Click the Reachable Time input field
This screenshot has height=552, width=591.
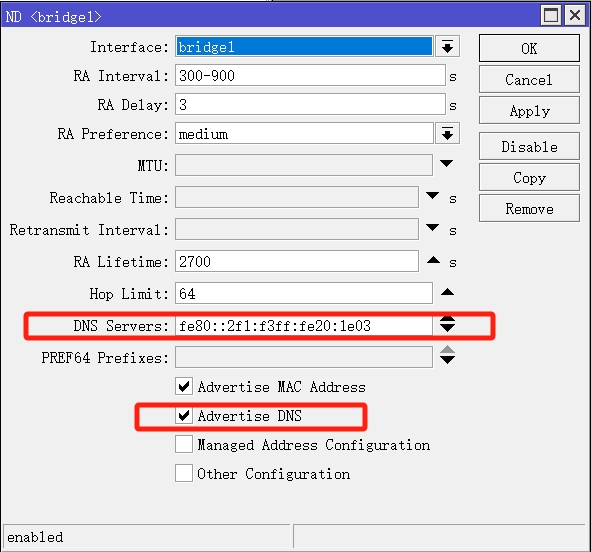click(x=297, y=197)
